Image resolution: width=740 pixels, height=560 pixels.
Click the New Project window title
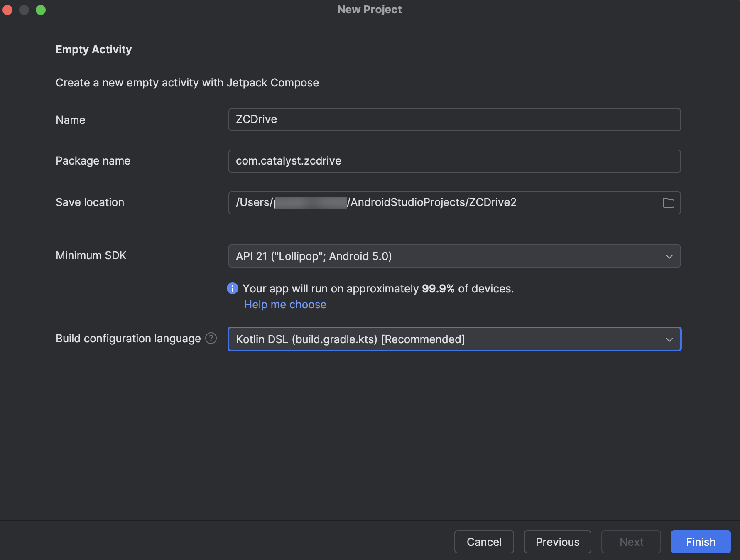tap(370, 10)
